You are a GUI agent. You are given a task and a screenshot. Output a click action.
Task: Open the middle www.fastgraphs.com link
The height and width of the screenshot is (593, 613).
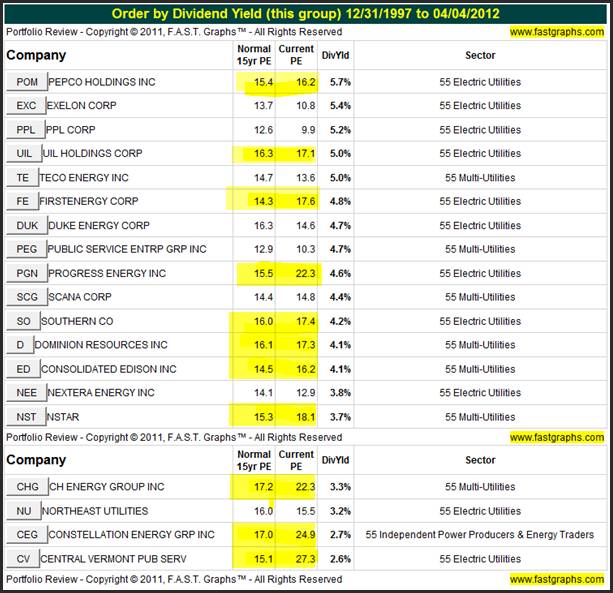(x=557, y=437)
